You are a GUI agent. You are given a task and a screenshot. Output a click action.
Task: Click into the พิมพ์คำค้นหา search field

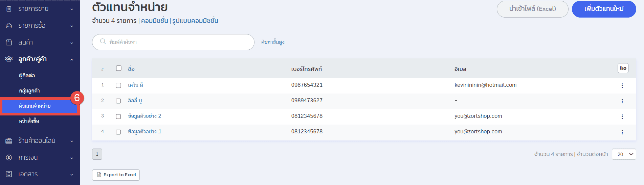(173, 42)
